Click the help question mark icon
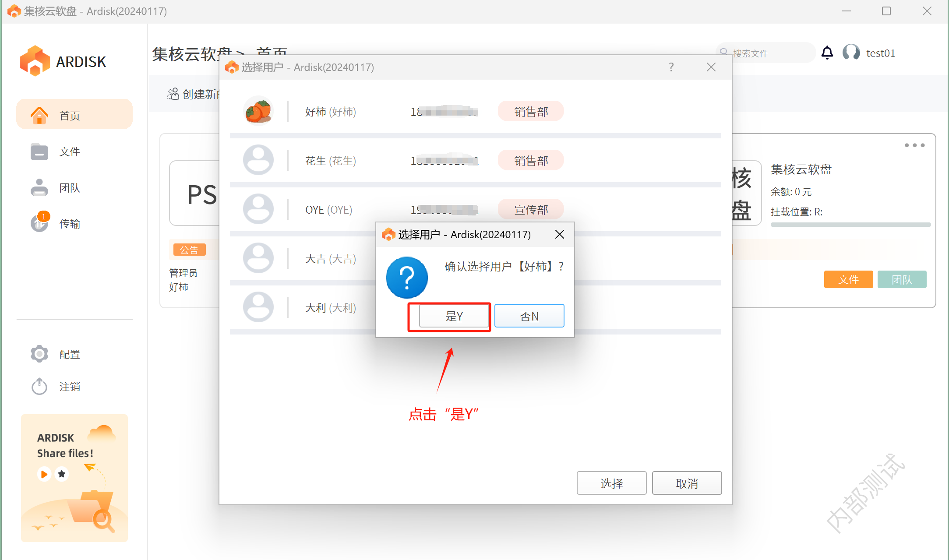949x560 pixels. click(x=671, y=67)
